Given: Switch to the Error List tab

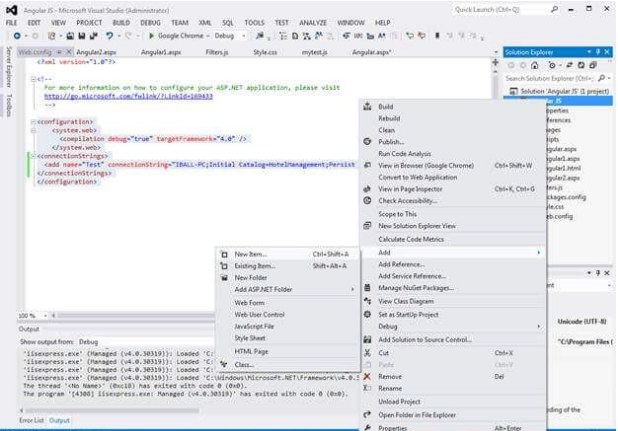Looking at the screenshot, I should point(32,420).
